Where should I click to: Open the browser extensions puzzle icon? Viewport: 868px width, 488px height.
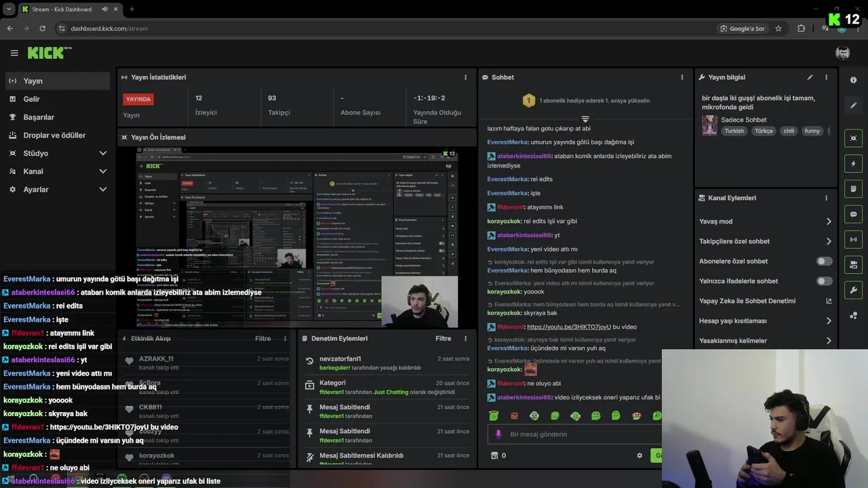[x=802, y=28]
